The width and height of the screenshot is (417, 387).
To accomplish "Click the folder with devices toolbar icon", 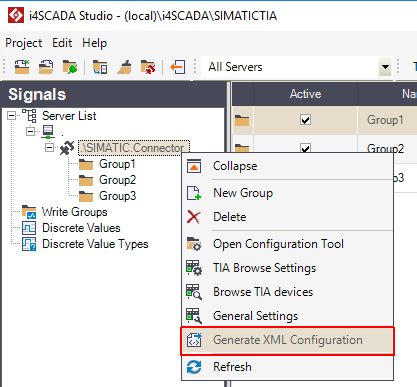I will point(100,67).
